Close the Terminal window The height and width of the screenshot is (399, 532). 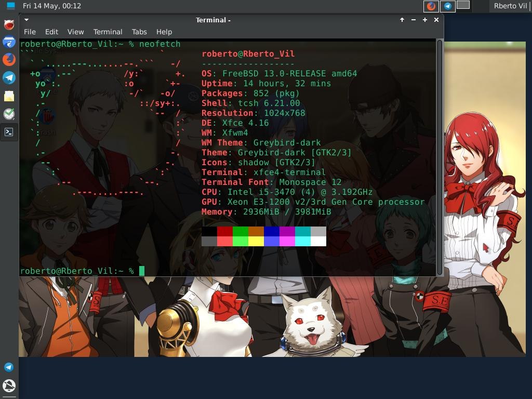tap(436, 20)
